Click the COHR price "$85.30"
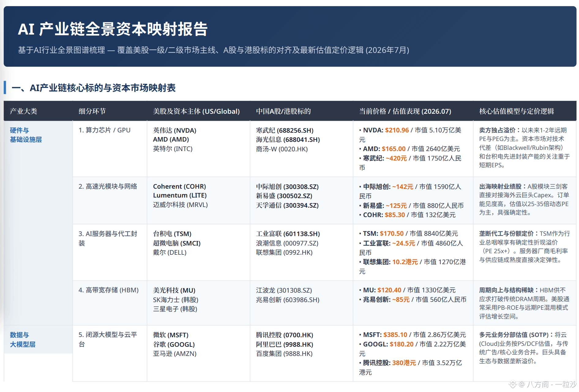Image resolution: width=579 pixels, height=392 pixels. click(x=395, y=215)
